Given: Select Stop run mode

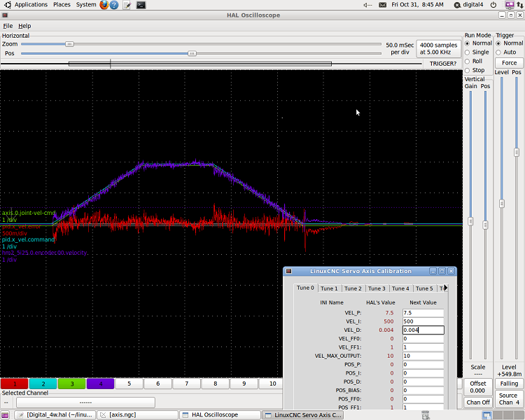Looking at the screenshot, I should [x=468, y=70].
